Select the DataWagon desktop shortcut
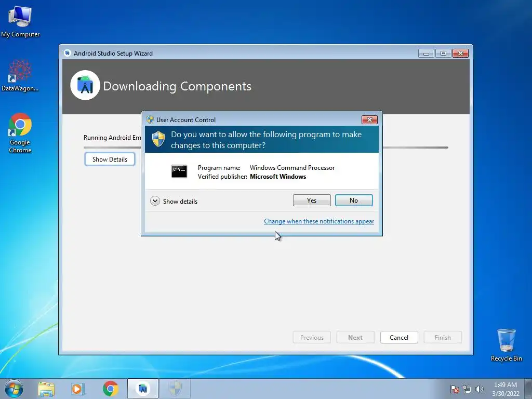 coord(20,76)
